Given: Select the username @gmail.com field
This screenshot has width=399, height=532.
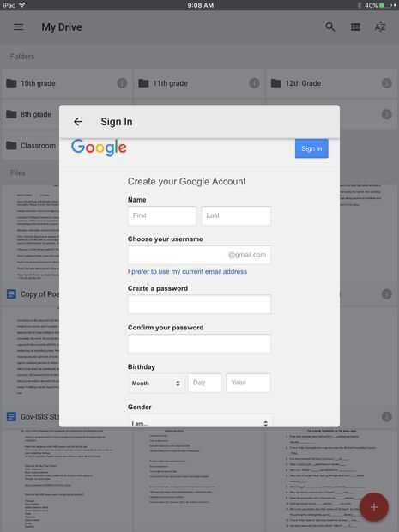Looking at the screenshot, I should pos(199,255).
